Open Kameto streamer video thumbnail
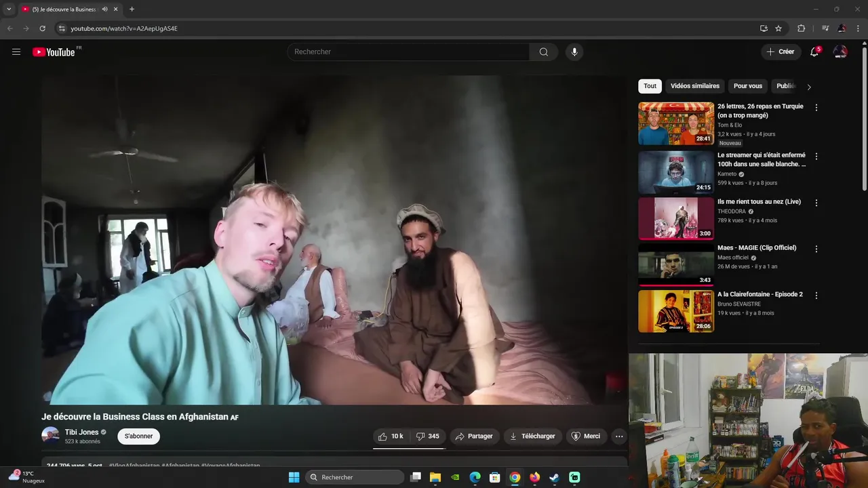The height and width of the screenshot is (488, 868). (x=676, y=172)
